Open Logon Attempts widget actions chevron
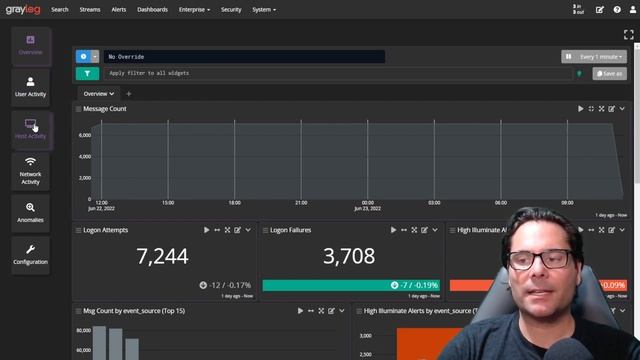This screenshot has width=640, height=360. pos(248,230)
